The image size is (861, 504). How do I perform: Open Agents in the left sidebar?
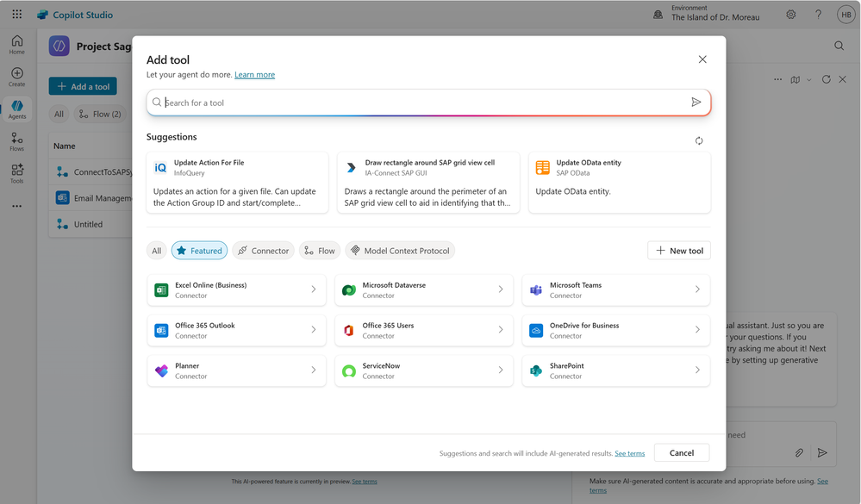click(x=17, y=109)
